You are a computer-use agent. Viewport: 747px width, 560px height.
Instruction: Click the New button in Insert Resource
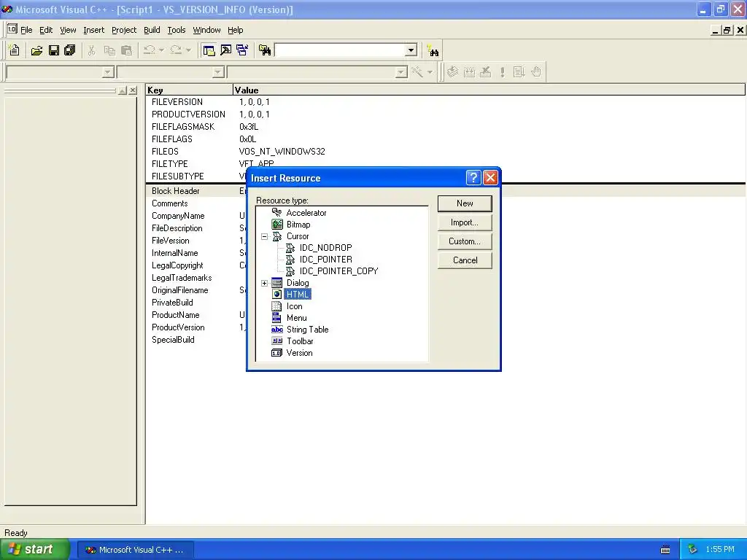(465, 203)
